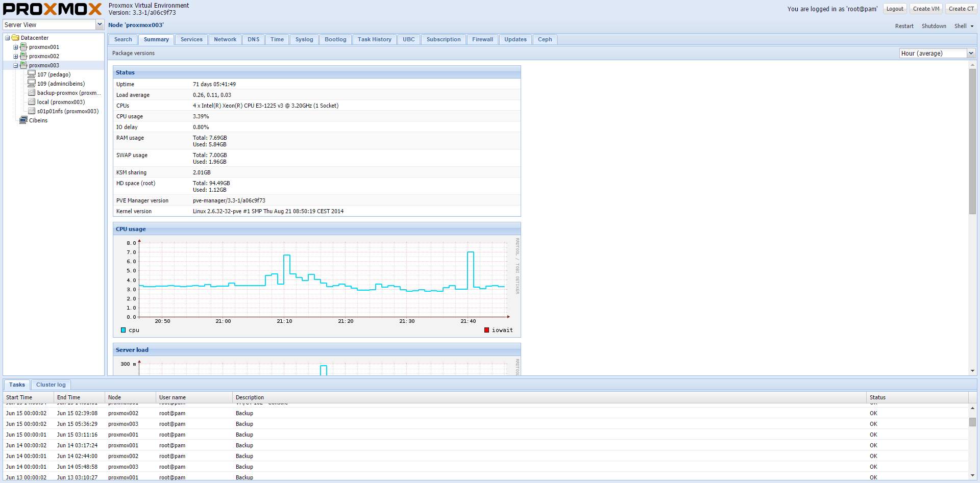980x483 pixels.
Task: Sort by the Status column header
Action: pos(918,397)
